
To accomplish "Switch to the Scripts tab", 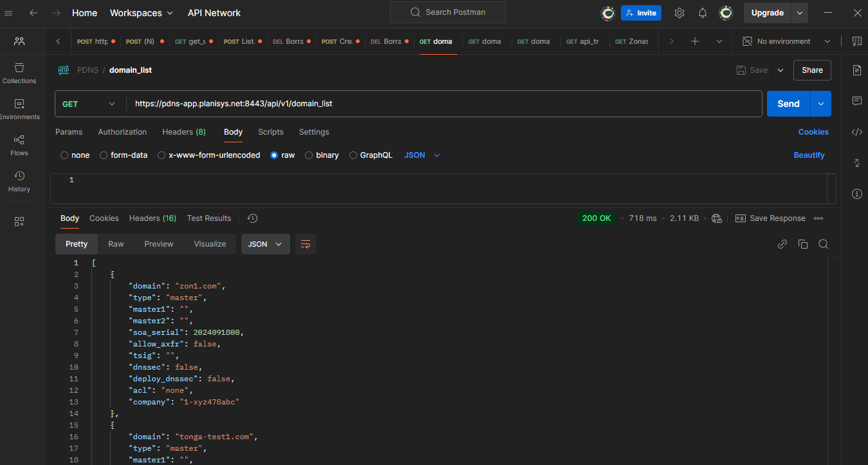I will (271, 132).
